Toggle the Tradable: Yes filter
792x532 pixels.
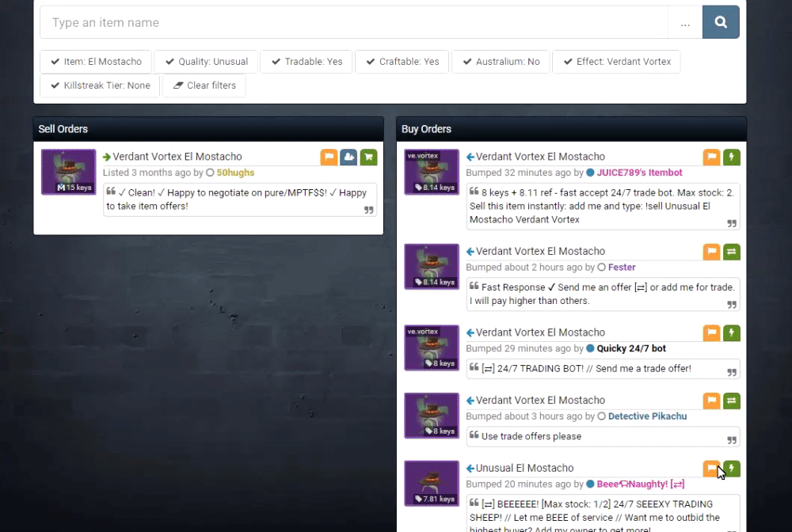(x=307, y=62)
